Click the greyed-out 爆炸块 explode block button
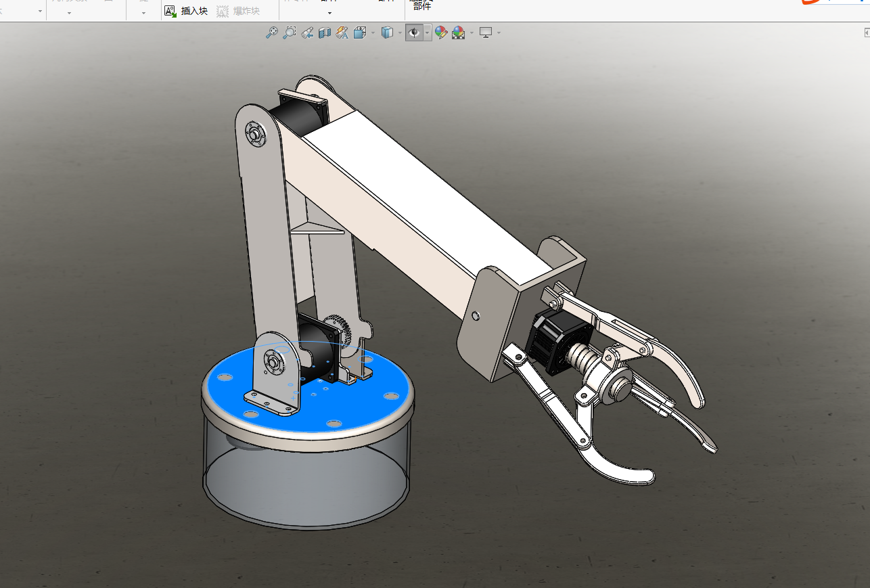The image size is (870, 588). [x=238, y=11]
